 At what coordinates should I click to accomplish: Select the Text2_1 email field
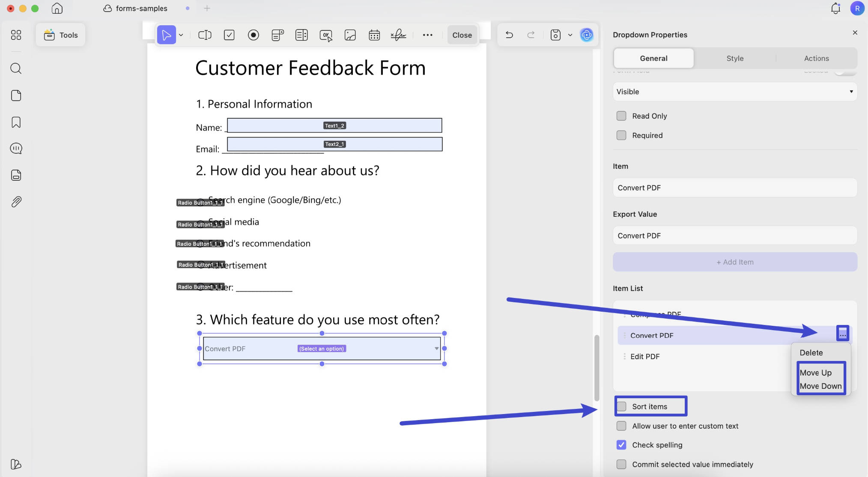click(x=334, y=144)
